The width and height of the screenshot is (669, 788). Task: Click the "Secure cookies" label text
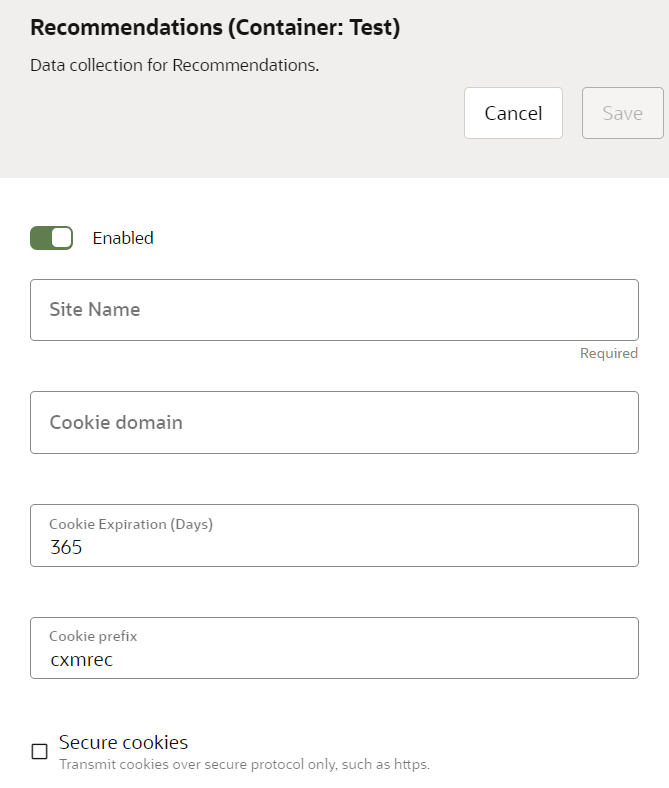click(123, 742)
